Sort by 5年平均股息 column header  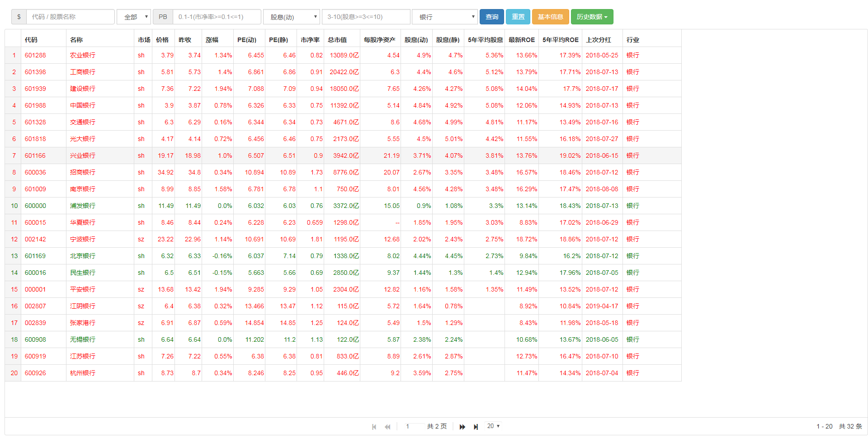pyautogui.click(x=485, y=40)
